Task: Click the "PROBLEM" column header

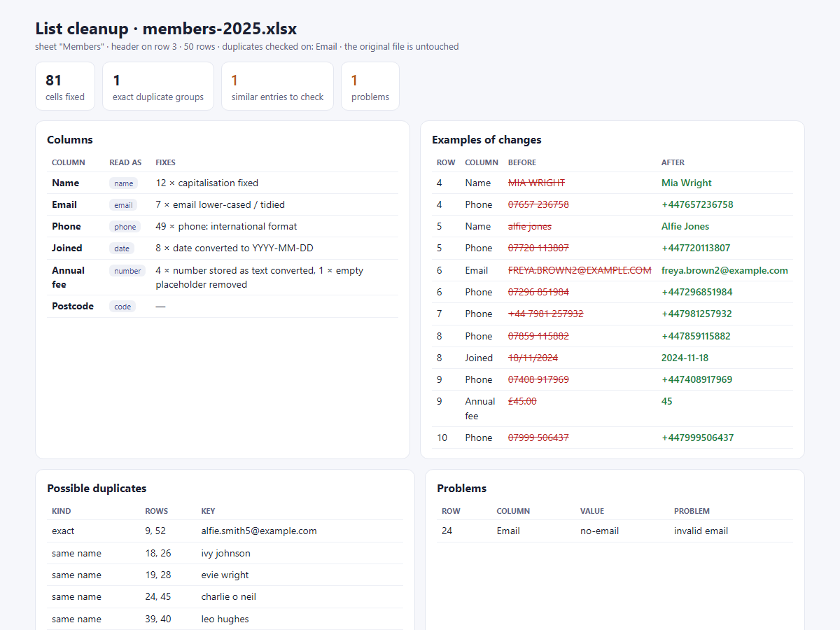Action: point(692,511)
